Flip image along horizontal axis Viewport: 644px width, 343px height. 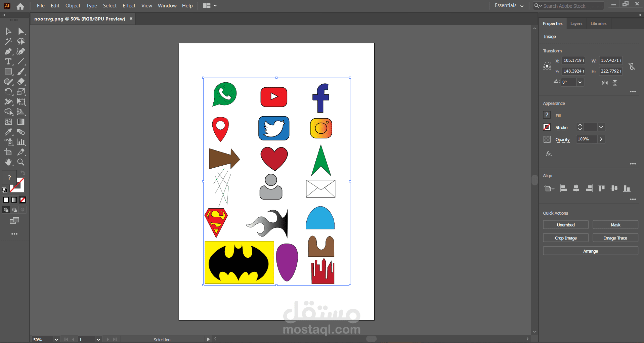605,83
